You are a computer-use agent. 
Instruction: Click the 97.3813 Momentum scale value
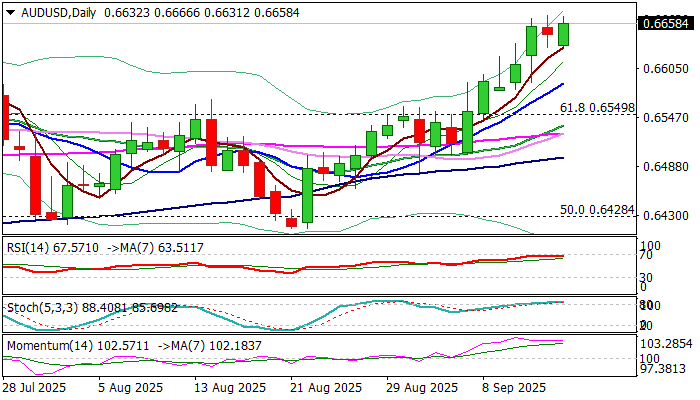667,369
